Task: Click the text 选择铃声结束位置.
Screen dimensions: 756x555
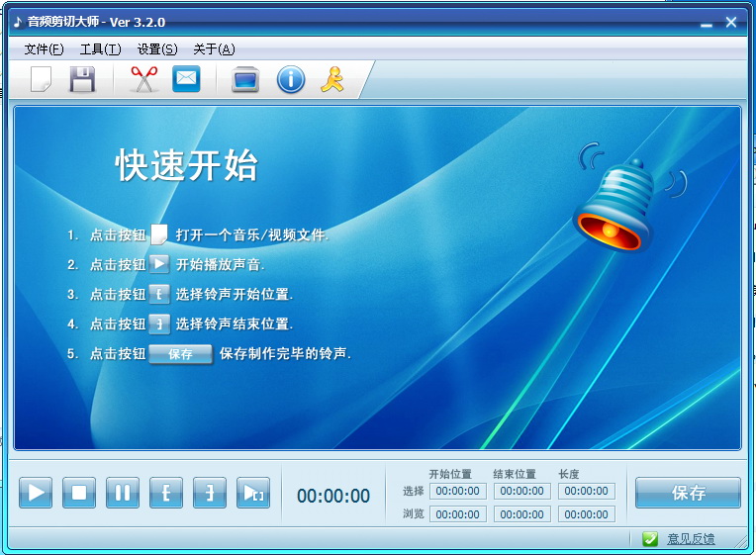Action: (235, 324)
